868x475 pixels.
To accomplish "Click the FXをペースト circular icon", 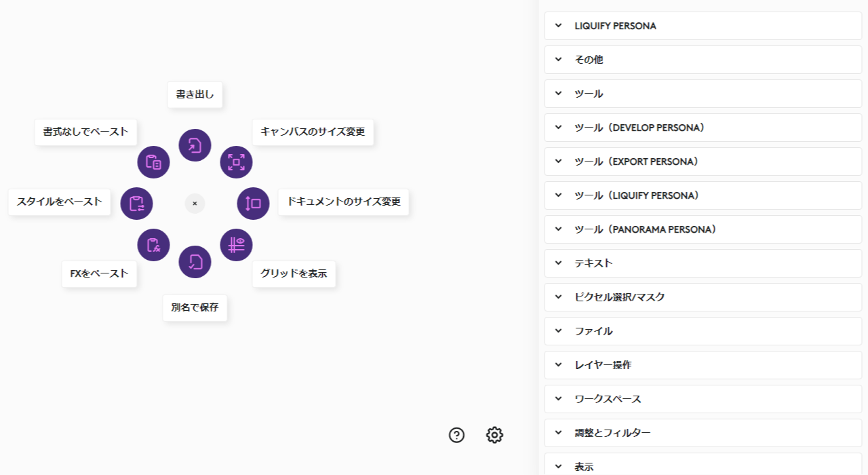I will point(153,245).
